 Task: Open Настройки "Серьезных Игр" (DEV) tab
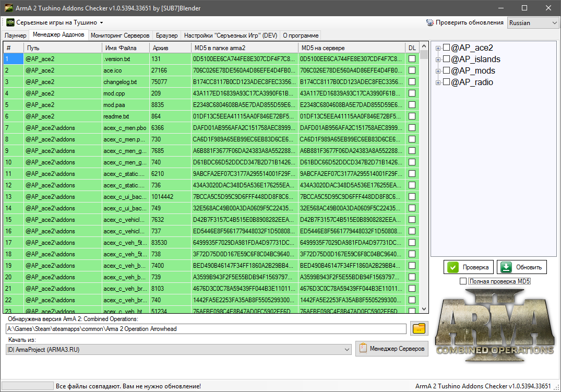tap(231, 35)
